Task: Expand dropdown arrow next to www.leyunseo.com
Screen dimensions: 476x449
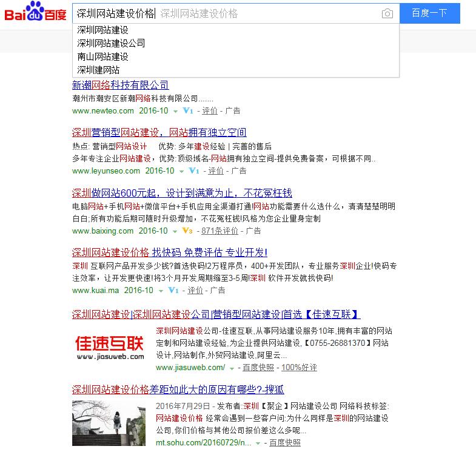Action: pyautogui.click(x=181, y=172)
